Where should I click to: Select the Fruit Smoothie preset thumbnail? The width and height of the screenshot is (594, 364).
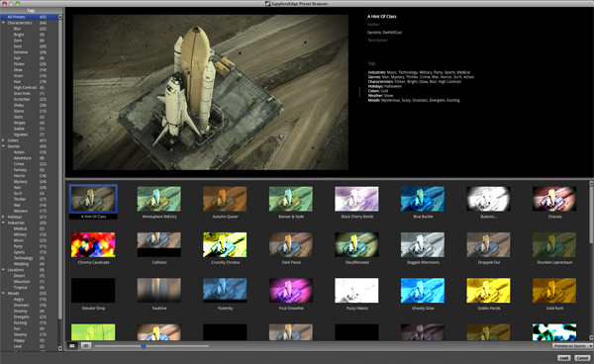[291, 291]
